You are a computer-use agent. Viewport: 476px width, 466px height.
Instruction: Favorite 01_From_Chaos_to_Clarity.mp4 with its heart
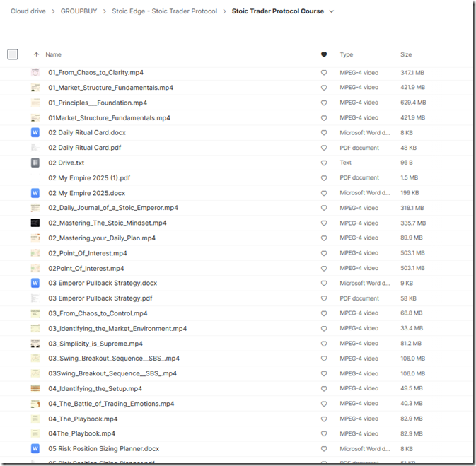tap(324, 73)
